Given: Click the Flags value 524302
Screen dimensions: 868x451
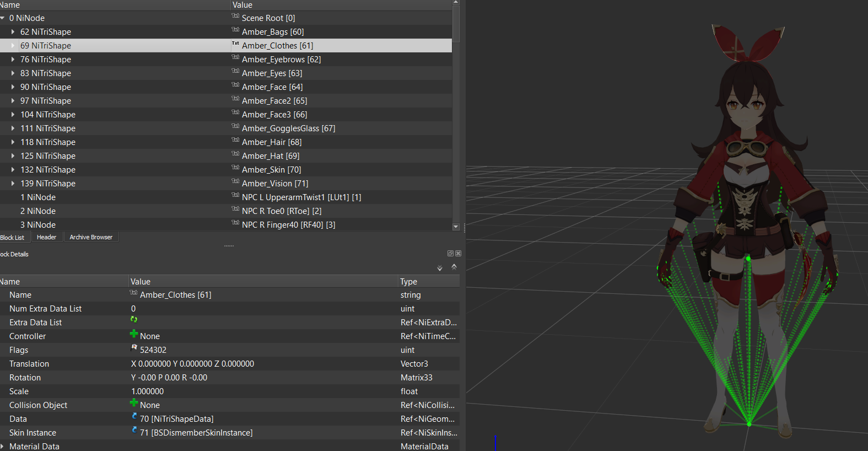Looking at the screenshot, I should [x=153, y=350].
